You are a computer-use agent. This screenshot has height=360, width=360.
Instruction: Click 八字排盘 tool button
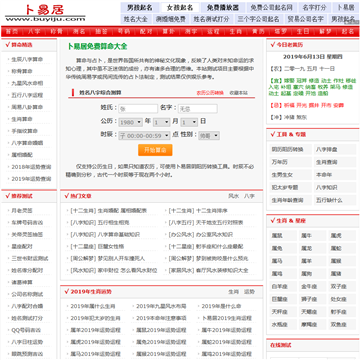pyautogui.click(x=335, y=149)
